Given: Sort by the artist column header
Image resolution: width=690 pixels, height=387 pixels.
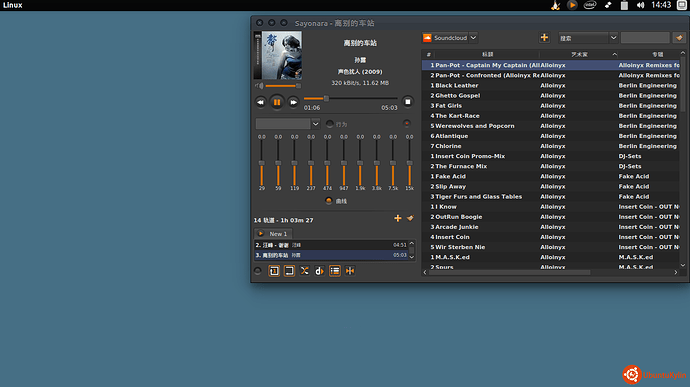Looking at the screenshot, I should point(579,55).
